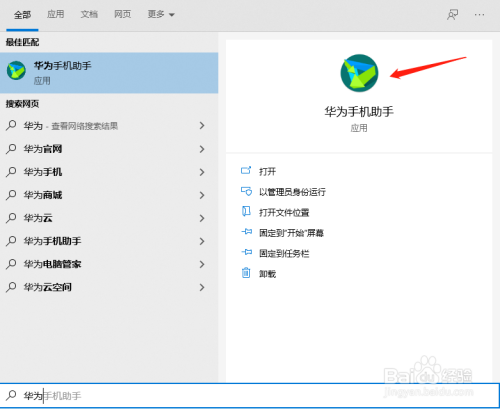The width and height of the screenshot is (500, 409).
Task: Pin to Start via 固定到"开始"屏幕
Action: [291, 233]
